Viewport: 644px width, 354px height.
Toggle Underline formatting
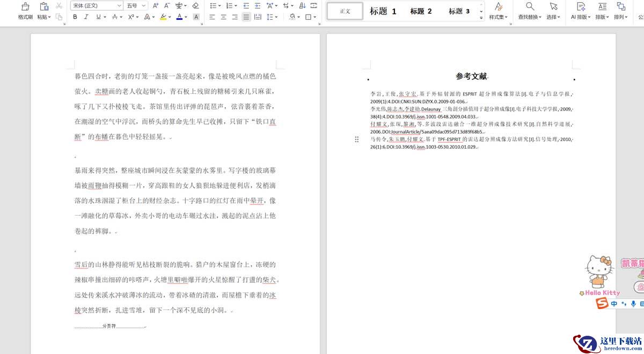[98, 17]
